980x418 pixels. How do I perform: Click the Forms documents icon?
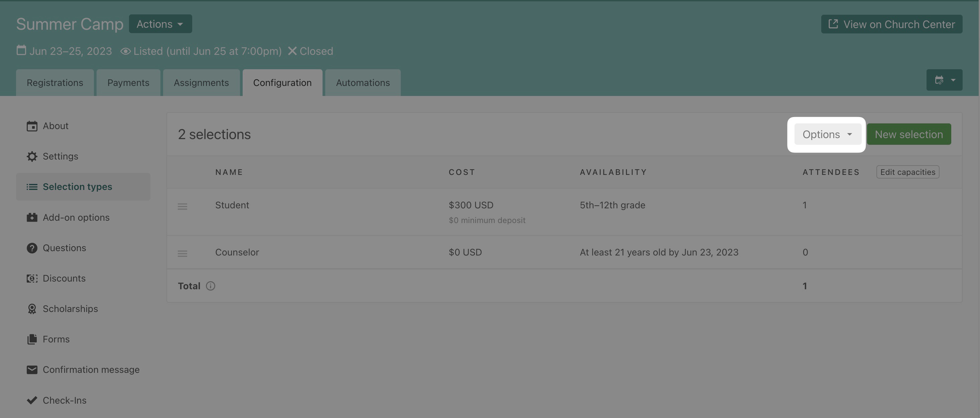tap(32, 339)
